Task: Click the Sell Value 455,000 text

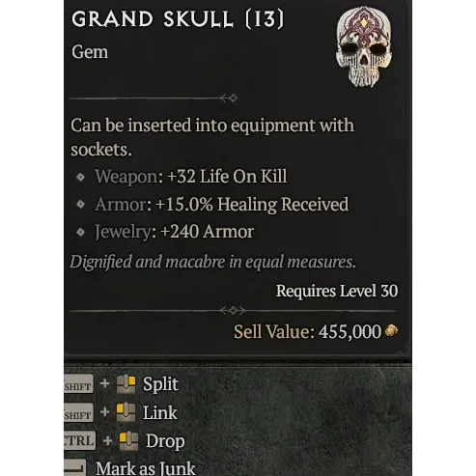Action: pyautogui.click(x=307, y=331)
